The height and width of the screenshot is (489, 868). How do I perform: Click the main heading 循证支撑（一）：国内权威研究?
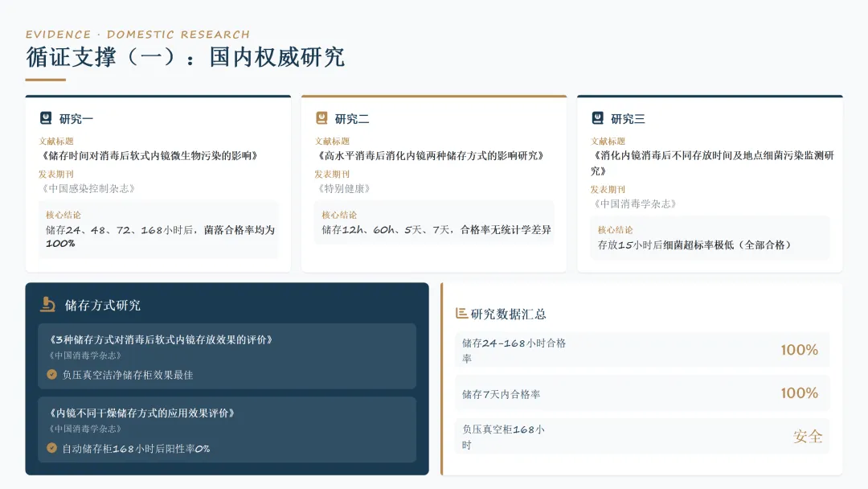(186, 57)
